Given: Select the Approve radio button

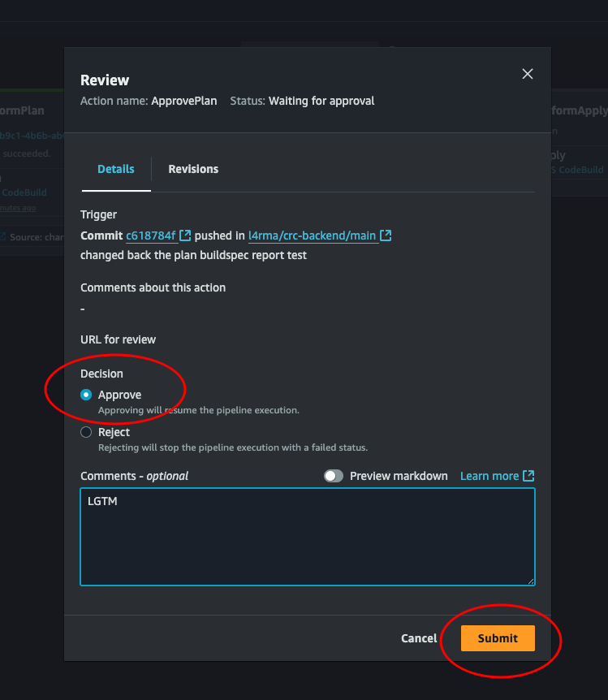Looking at the screenshot, I should click(86, 395).
